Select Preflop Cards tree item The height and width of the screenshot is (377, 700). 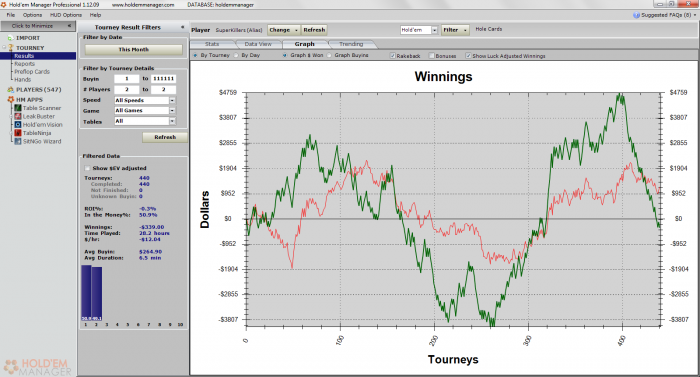tap(32, 71)
